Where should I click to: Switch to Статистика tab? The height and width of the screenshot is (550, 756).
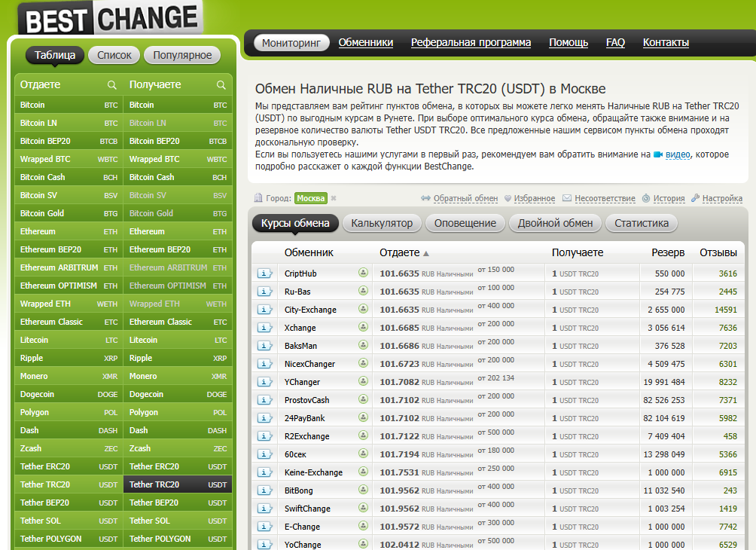click(642, 223)
